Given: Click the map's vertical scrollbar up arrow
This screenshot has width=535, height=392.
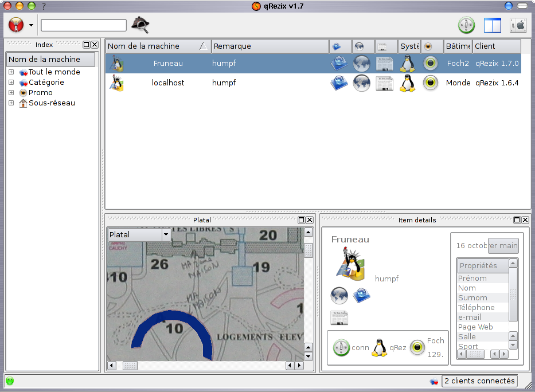Looking at the screenshot, I should [x=308, y=233].
